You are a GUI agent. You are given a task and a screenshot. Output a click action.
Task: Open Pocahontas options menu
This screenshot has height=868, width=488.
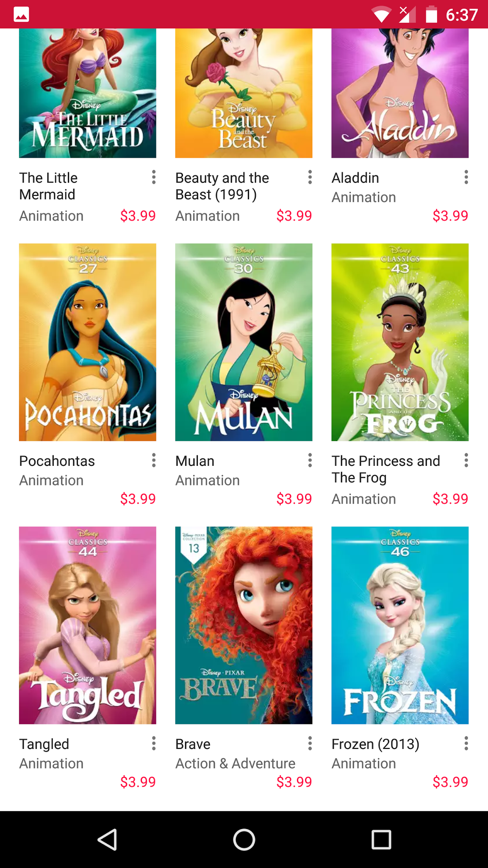154,460
